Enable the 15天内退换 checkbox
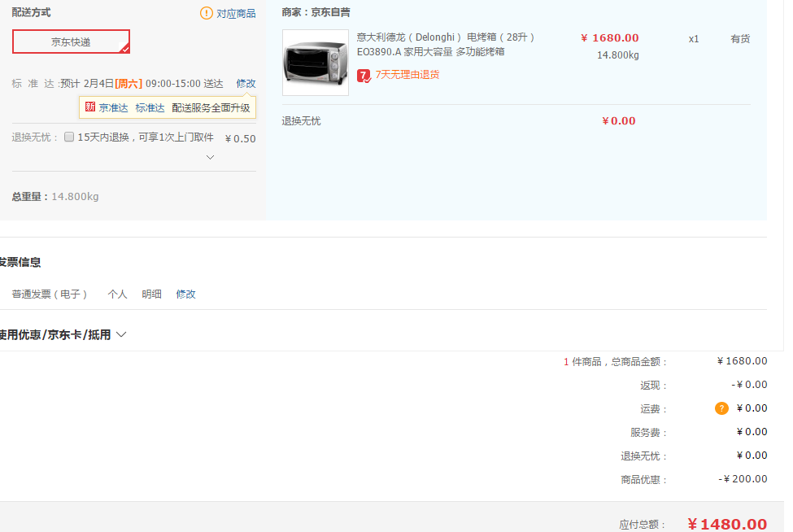 coord(69,137)
